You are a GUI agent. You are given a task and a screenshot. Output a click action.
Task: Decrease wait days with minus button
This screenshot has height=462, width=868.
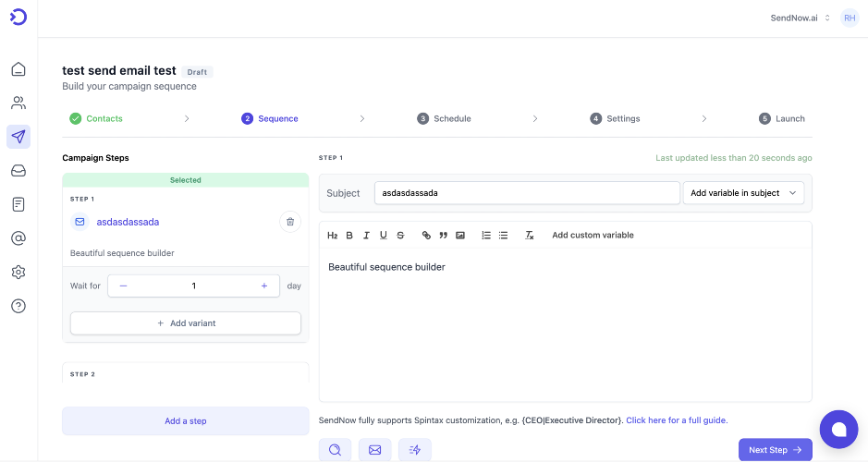coord(124,286)
